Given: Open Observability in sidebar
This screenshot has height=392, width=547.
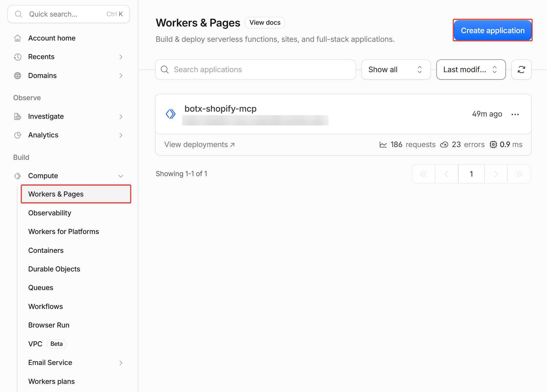Looking at the screenshot, I should tap(50, 213).
